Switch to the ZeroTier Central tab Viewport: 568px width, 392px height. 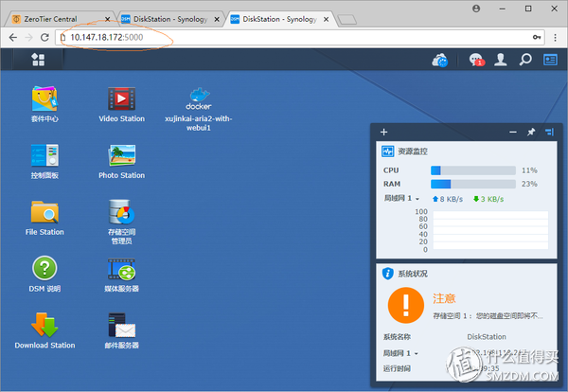coord(50,19)
